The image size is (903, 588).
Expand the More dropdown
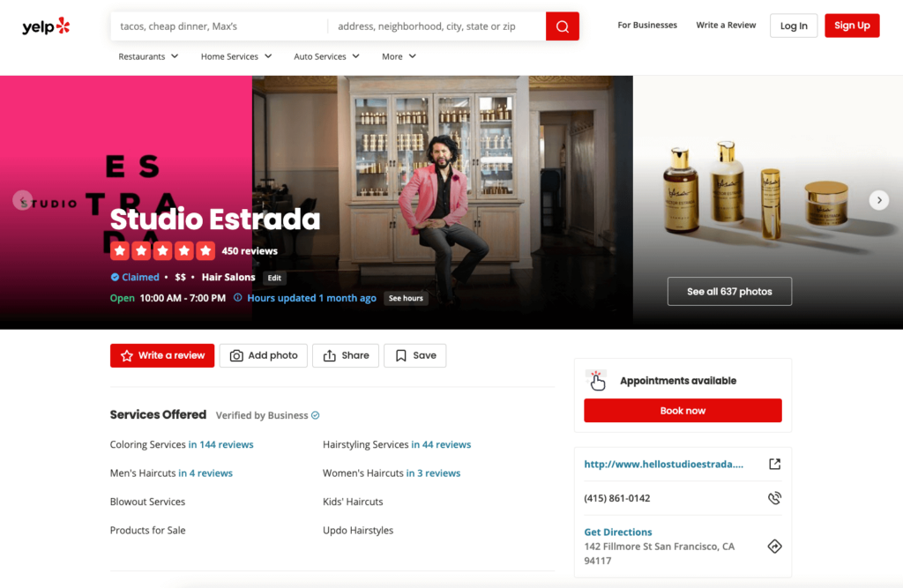point(399,56)
